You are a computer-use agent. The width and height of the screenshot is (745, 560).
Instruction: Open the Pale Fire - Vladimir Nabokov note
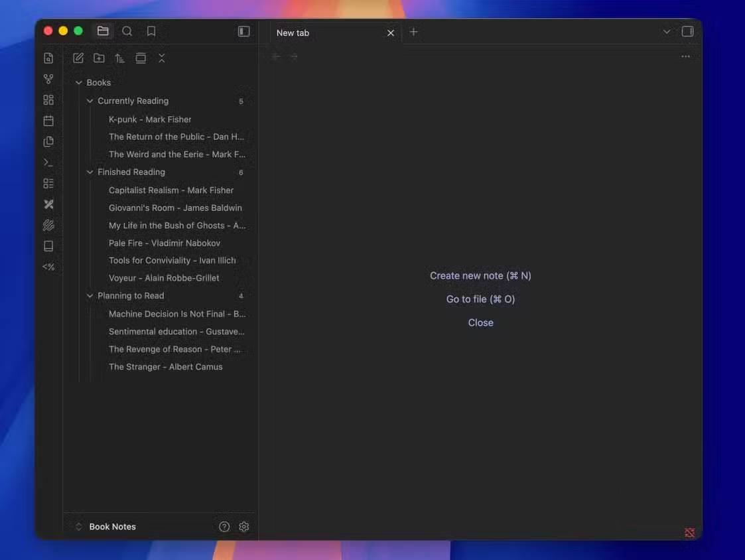[165, 243]
